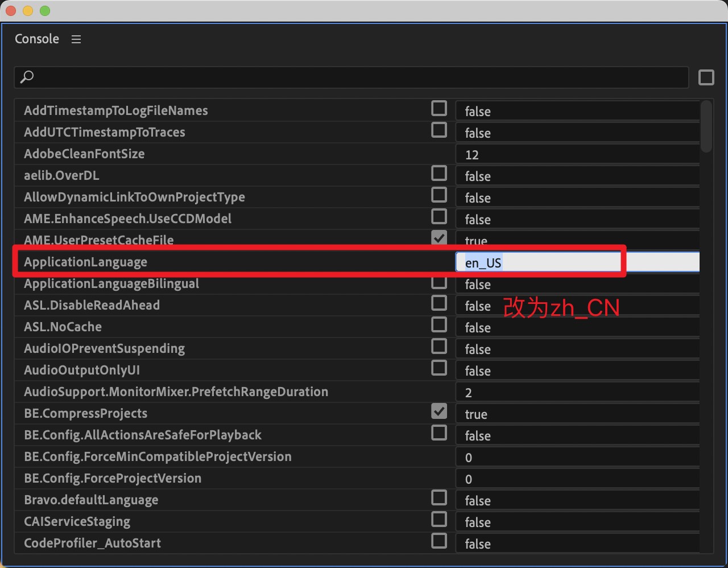Toggle the Bravo.defaultLanguage checkbox
Image resolution: width=728 pixels, height=568 pixels.
[x=439, y=497]
